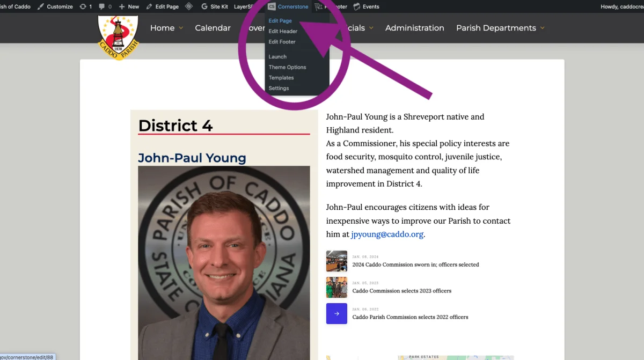
Task: Select Edit Footer in Cornerstone menu
Action: point(282,42)
